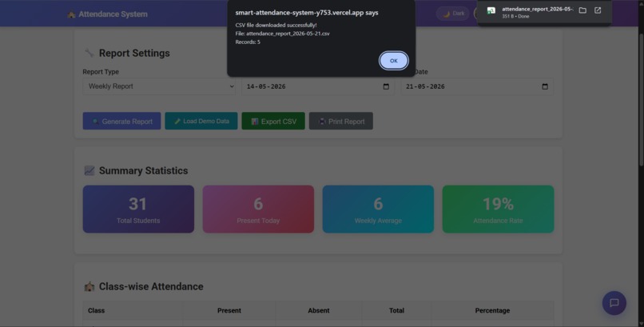Click the end date field 21-05-2026
The width and height of the screenshot is (644, 327).
point(477,86)
